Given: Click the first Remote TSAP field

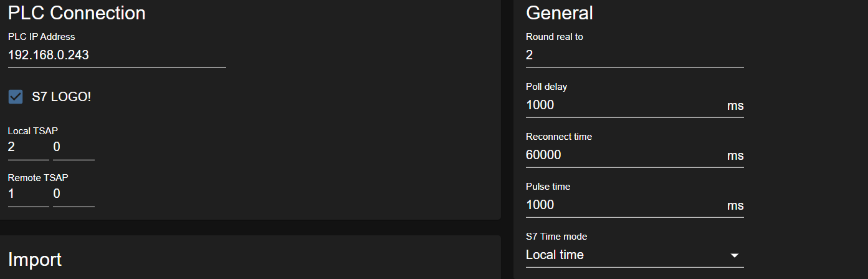Looking at the screenshot, I should coord(28,194).
